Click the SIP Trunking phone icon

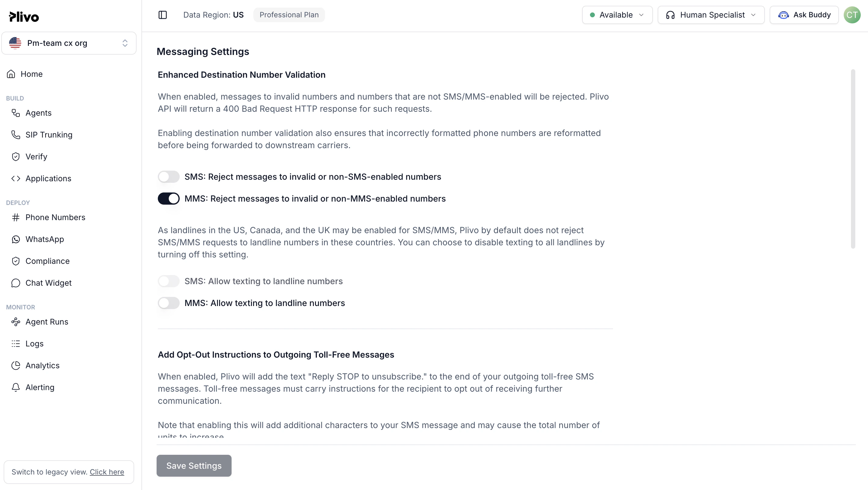(16, 135)
